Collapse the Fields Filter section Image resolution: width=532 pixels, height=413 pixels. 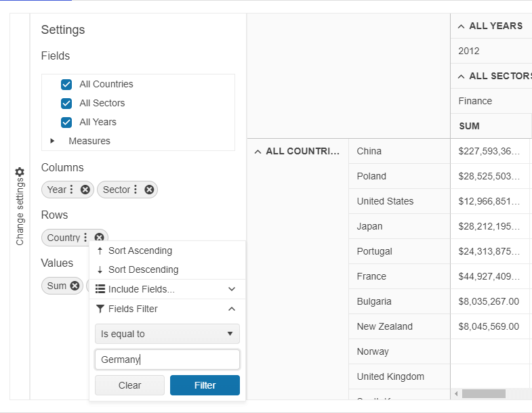click(x=232, y=309)
